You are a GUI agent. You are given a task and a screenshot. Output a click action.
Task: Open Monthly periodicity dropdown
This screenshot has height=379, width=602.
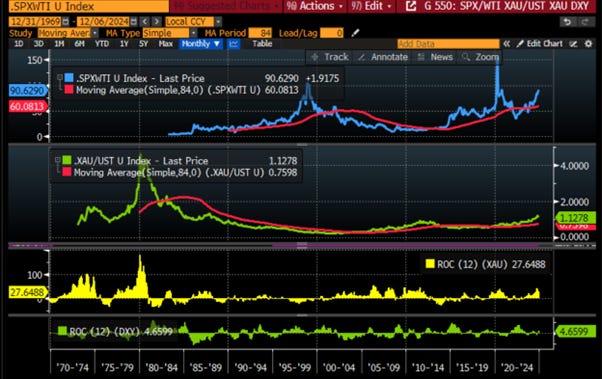coord(201,44)
